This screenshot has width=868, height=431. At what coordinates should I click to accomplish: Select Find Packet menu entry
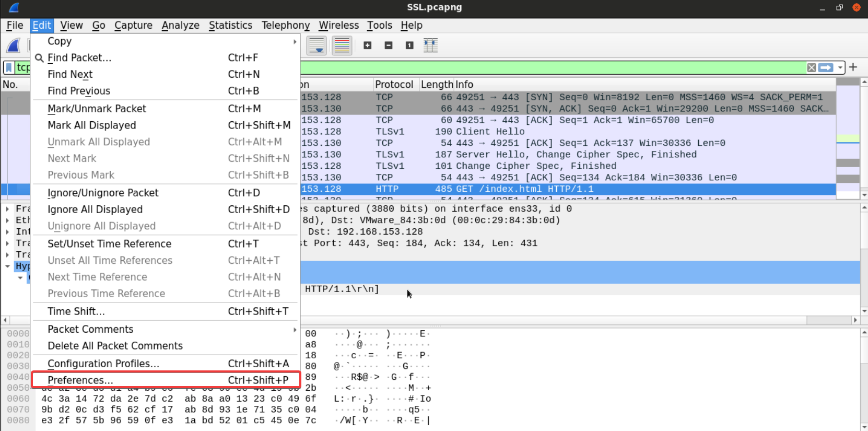tap(79, 58)
